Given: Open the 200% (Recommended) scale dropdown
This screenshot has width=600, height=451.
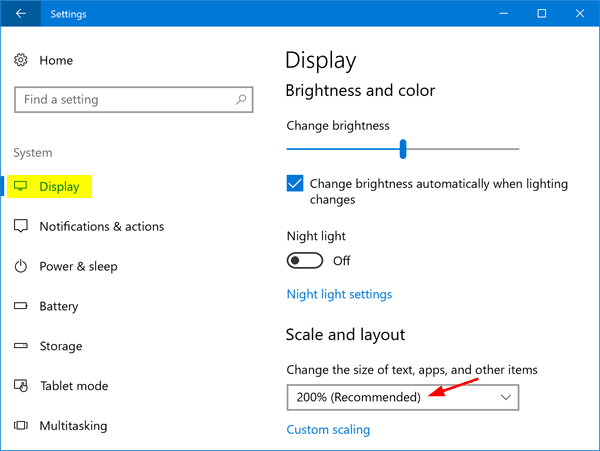Looking at the screenshot, I should click(x=403, y=397).
